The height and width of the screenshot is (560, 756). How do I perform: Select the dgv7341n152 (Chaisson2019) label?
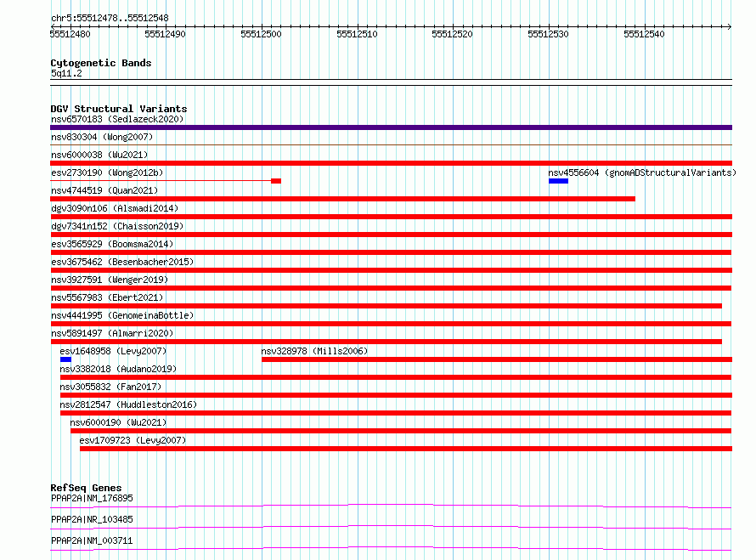click(117, 226)
